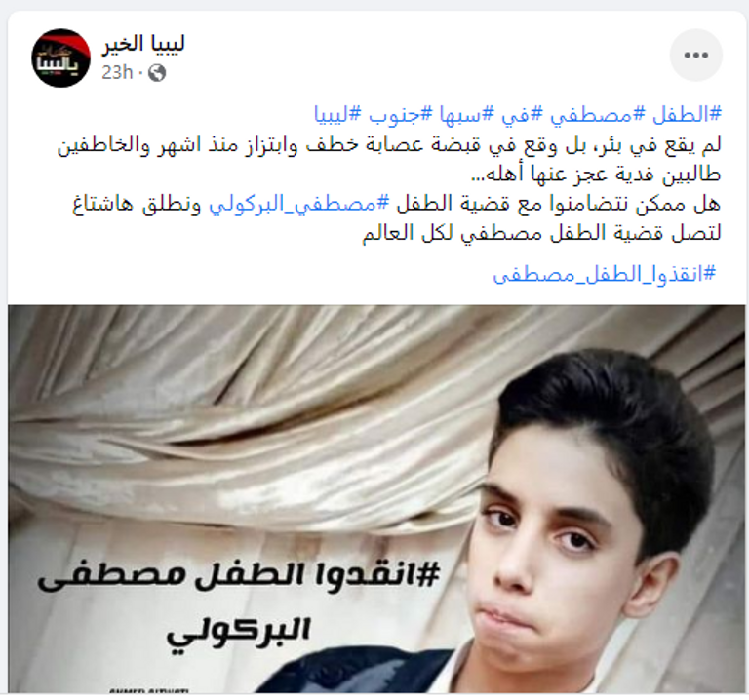This screenshot has height=700, width=749.
Task: Click the post line starting لم يقع في بئر
Action: click(x=389, y=145)
